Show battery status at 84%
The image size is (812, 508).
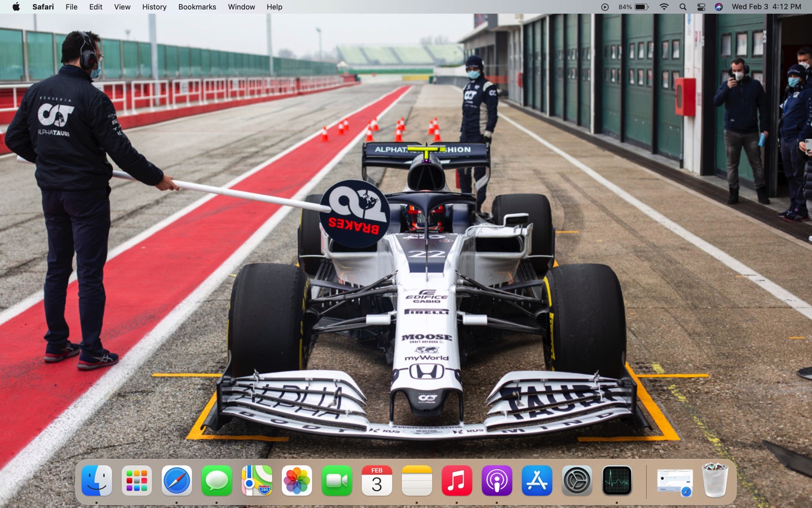pos(634,7)
